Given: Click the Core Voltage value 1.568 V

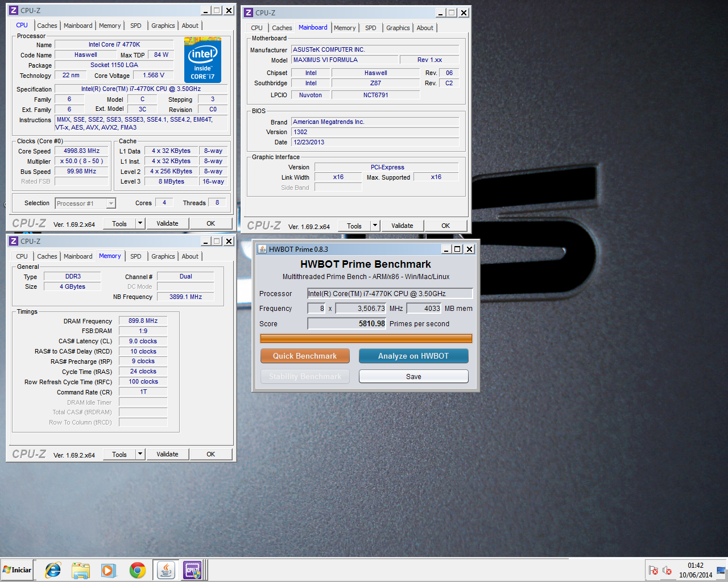Looking at the screenshot, I should click(x=154, y=75).
